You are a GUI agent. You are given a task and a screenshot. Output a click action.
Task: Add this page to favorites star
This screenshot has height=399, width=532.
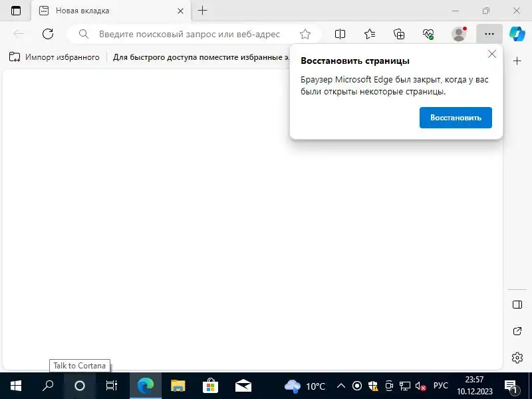point(305,34)
